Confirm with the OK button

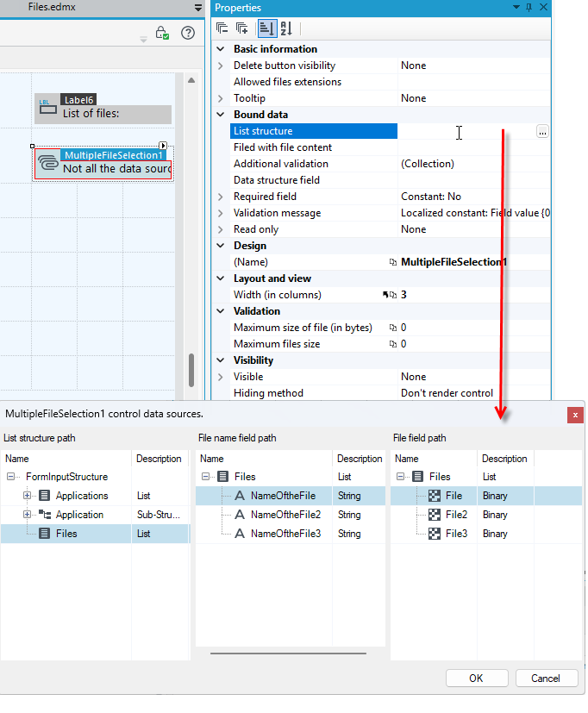477,678
